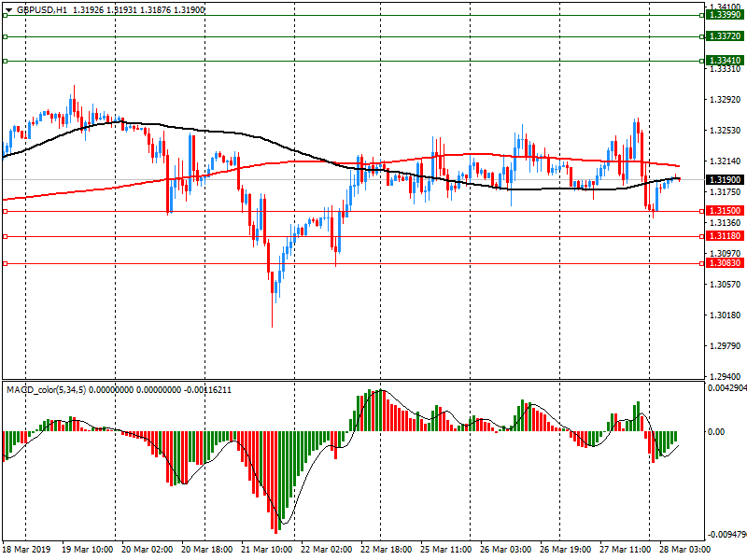Select the left handle of the 1.30830 line
This screenshot has width=747, height=560.
point(6,263)
